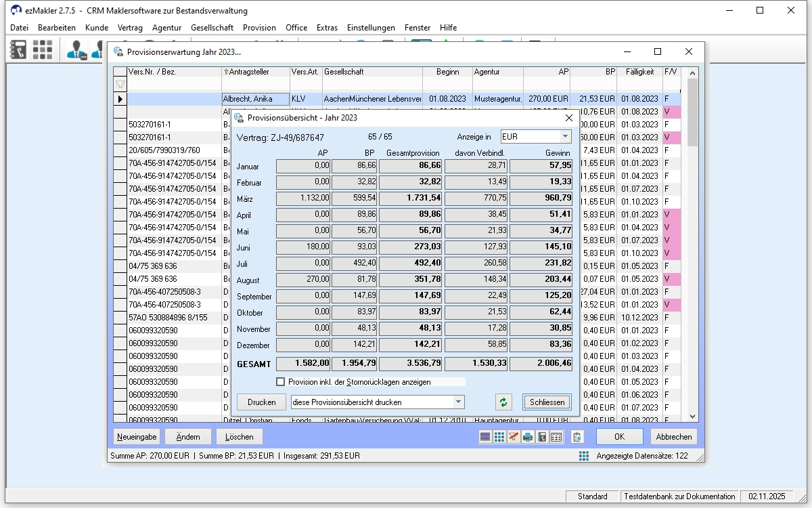Click the printer icon in bottom toolbar
Screen dimensions: 812x508
tap(528, 437)
